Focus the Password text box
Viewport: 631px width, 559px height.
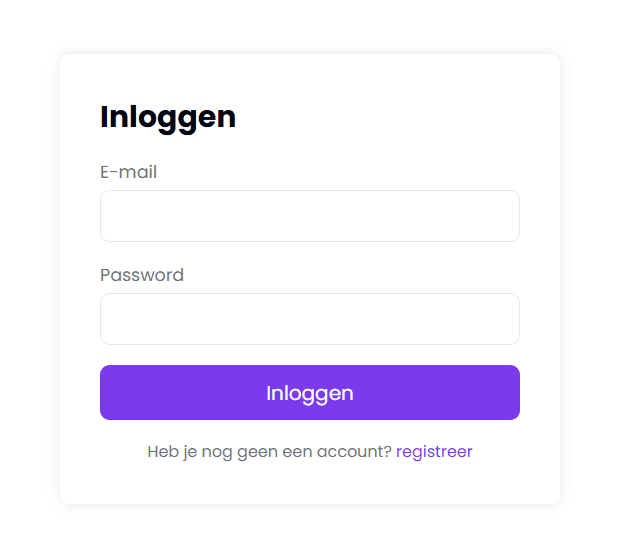(310, 319)
